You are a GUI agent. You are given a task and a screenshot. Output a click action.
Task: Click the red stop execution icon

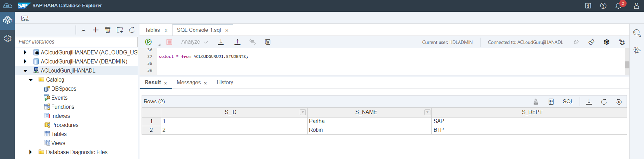coord(169,42)
